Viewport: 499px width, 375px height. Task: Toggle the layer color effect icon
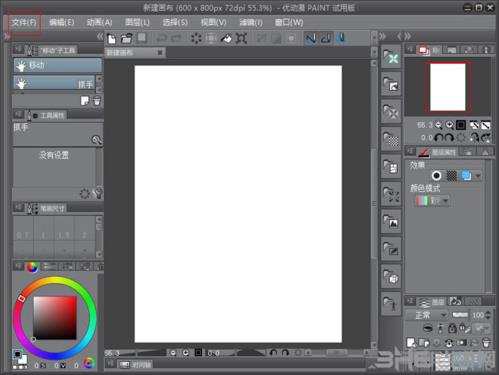click(466, 175)
